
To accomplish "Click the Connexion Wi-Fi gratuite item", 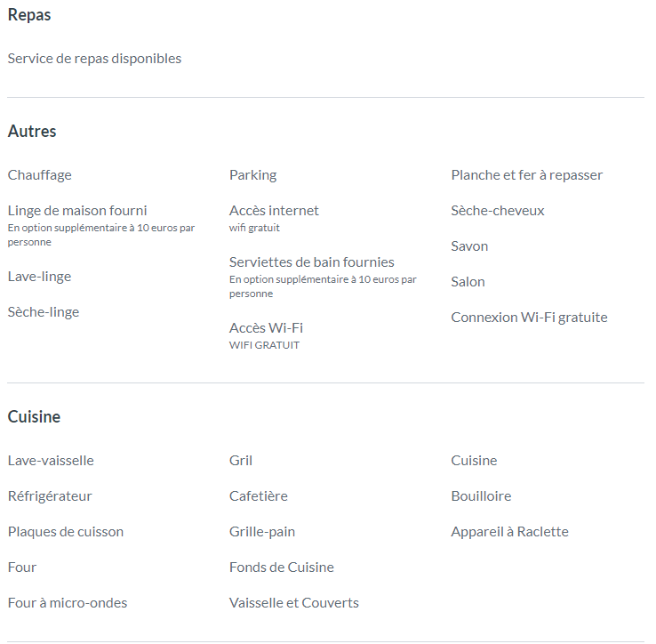I will [x=529, y=318].
